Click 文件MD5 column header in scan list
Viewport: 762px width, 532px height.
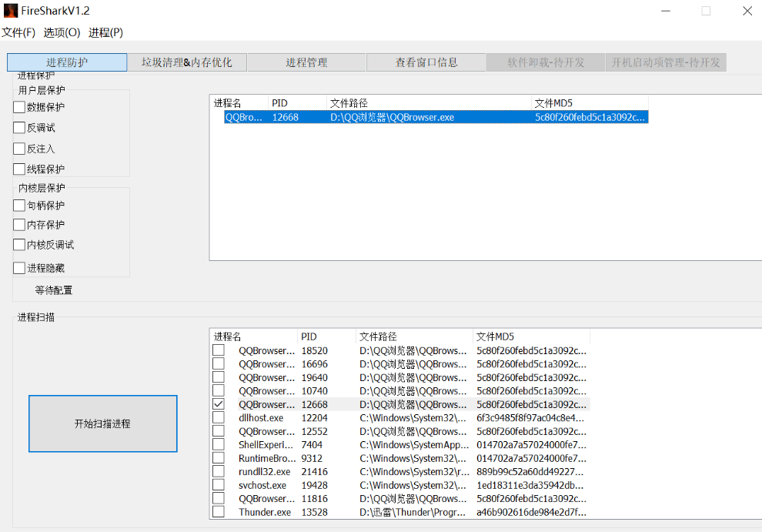click(x=531, y=336)
